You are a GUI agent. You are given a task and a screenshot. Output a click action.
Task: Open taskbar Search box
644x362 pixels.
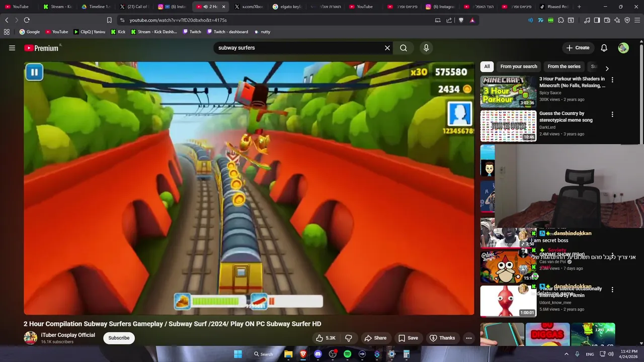pyautogui.click(x=264, y=354)
